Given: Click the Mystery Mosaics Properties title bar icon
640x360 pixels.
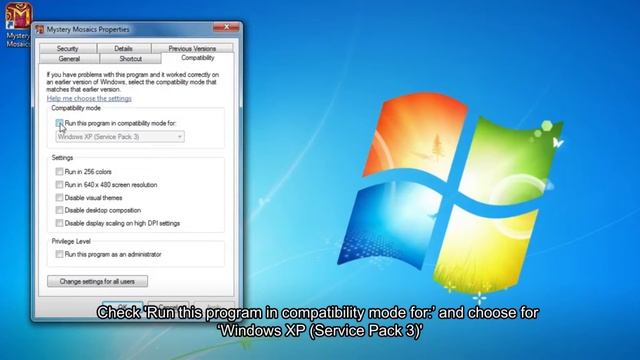Looking at the screenshot, I should pyautogui.click(x=40, y=29).
